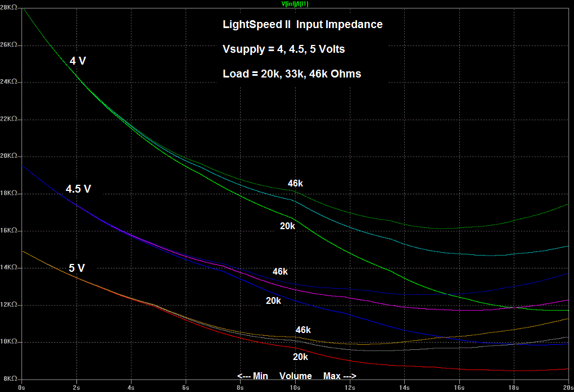Click the 'Vsupply = 4, 4.5, 5 Volts' annotation
The image size is (574, 392).
point(284,49)
